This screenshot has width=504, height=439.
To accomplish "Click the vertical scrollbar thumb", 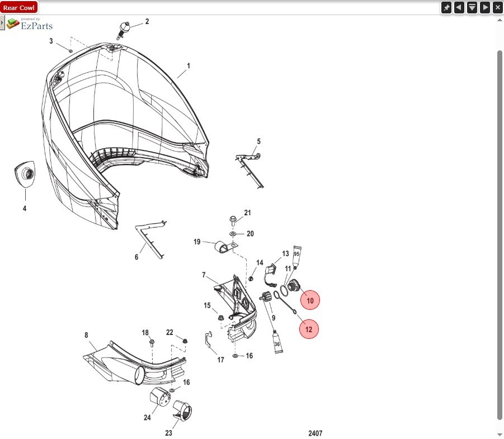I will [500, 235].
